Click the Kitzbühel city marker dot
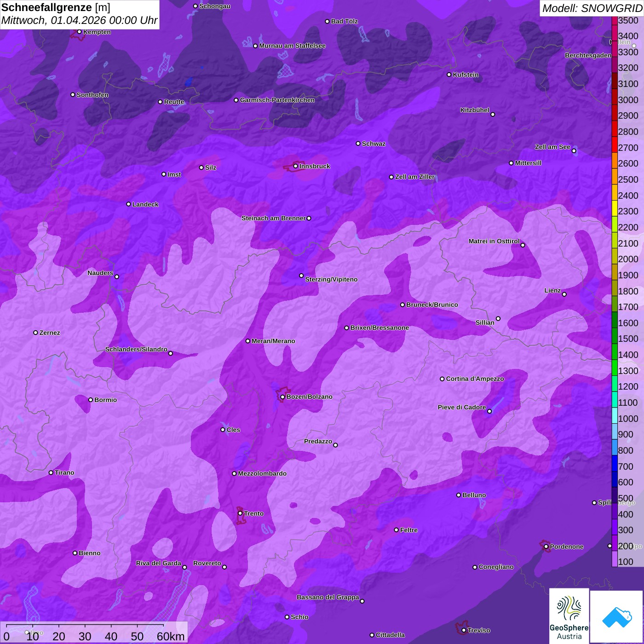The height and width of the screenshot is (644, 644). [493, 115]
